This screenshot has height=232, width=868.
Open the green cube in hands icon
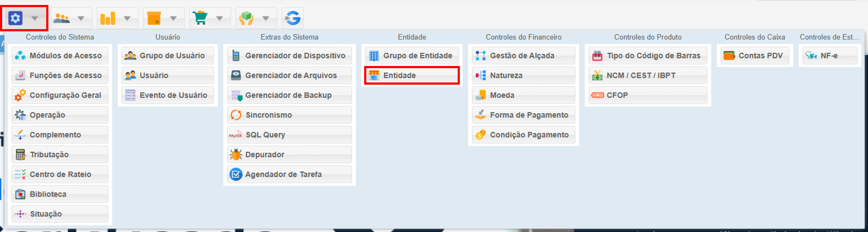click(x=246, y=18)
